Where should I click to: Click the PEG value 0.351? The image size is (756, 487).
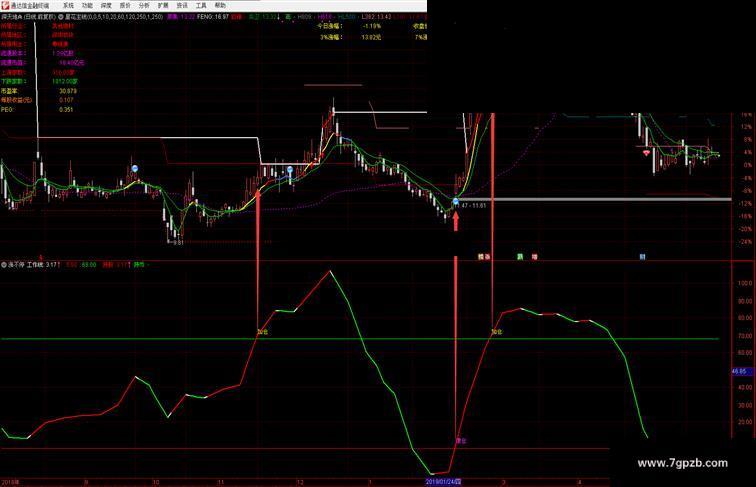point(67,109)
